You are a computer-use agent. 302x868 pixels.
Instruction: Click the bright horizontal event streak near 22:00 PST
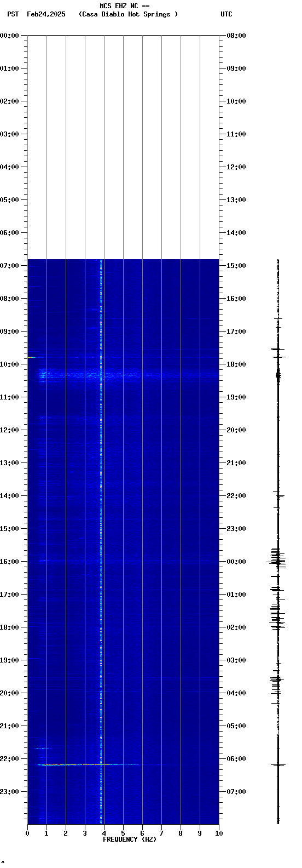(88, 764)
